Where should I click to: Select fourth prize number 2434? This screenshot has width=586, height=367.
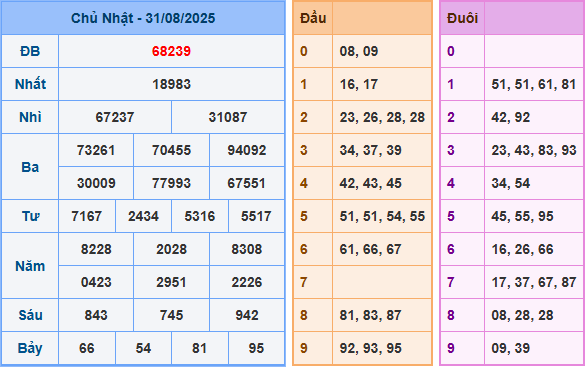[143, 216]
